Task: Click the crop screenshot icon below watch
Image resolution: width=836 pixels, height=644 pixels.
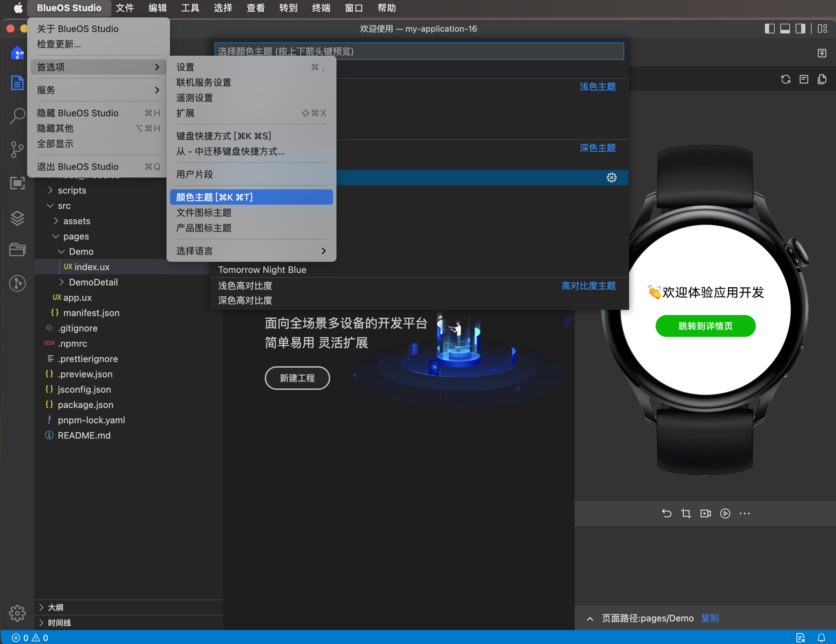Action: point(686,513)
